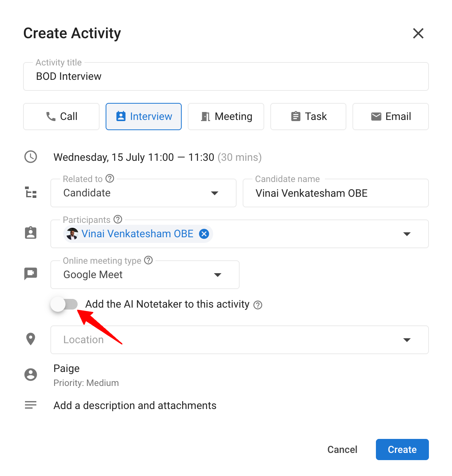
Task: Click the help icon next to Related to
Action: [110, 178]
